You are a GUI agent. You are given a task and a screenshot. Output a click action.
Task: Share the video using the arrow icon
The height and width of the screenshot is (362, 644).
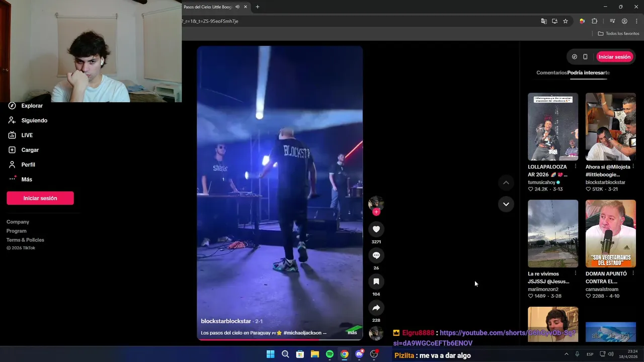pos(376,308)
